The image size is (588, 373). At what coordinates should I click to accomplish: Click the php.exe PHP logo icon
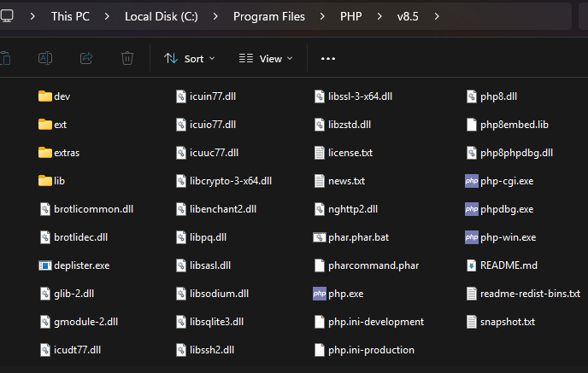(x=320, y=294)
